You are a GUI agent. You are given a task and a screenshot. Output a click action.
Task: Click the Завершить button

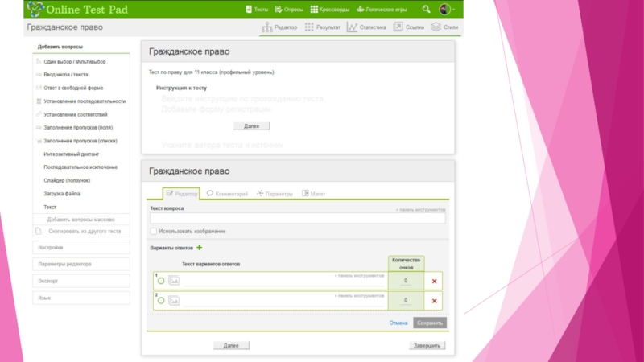[x=427, y=346]
